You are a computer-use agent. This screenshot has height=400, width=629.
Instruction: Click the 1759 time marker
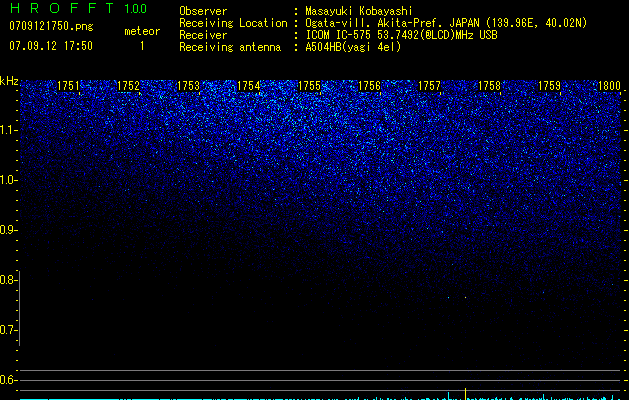(550, 86)
